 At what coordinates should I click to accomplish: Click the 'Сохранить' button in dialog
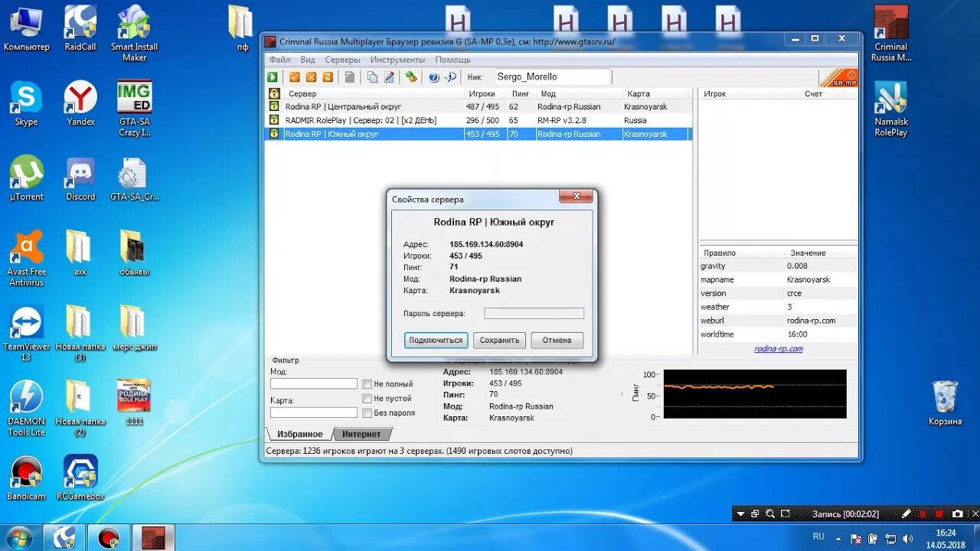click(499, 341)
